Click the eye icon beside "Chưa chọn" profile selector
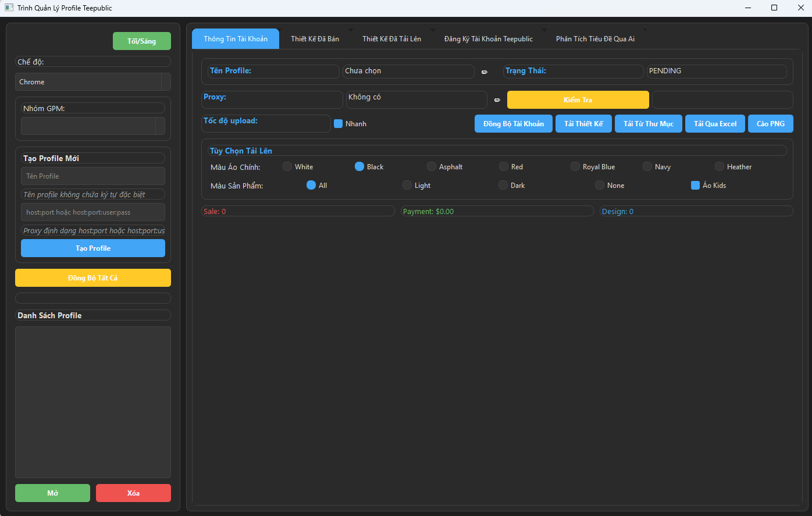This screenshot has height=516, width=812. (x=484, y=72)
